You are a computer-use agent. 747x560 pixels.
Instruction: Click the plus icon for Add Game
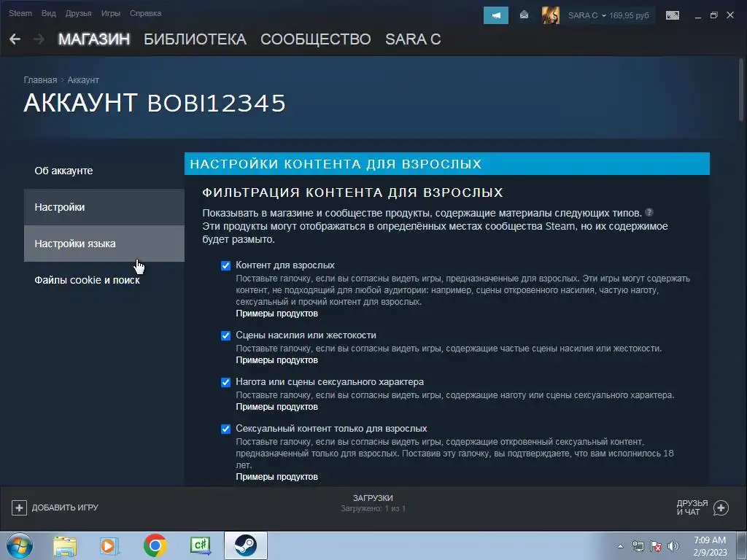pyautogui.click(x=19, y=507)
